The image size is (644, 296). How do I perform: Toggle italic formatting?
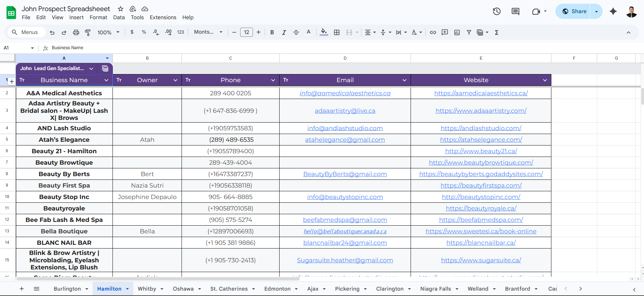click(x=284, y=32)
